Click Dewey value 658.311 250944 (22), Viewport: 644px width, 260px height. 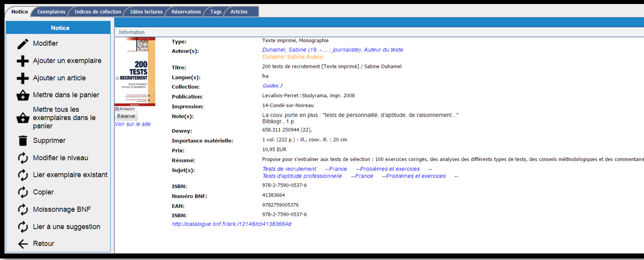click(287, 130)
